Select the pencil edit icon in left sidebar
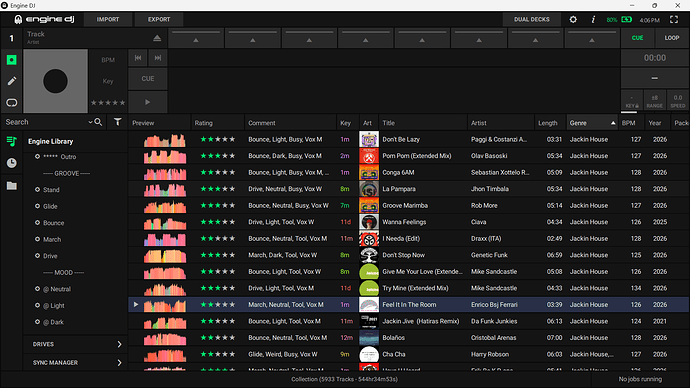The image size is (690, 388). click(12, 81)
